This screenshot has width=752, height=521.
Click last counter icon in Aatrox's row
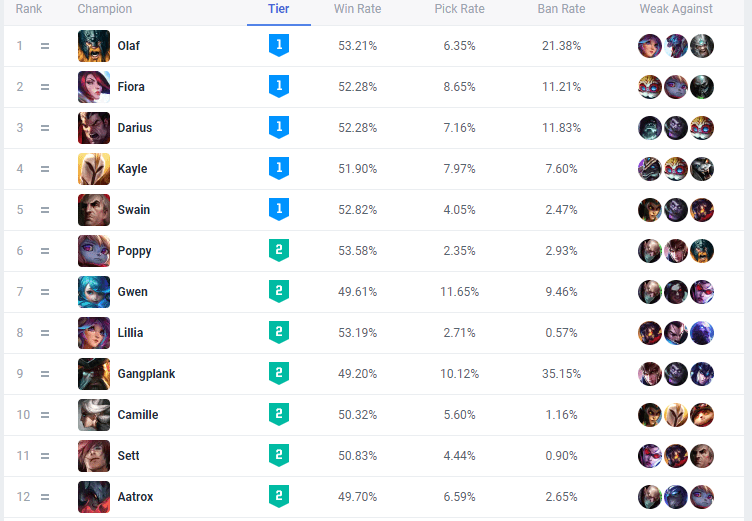[702, 496]
